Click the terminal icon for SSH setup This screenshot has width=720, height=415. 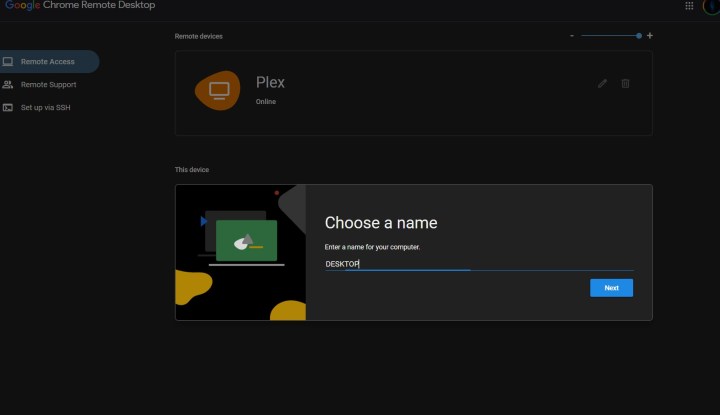(8, 108)
